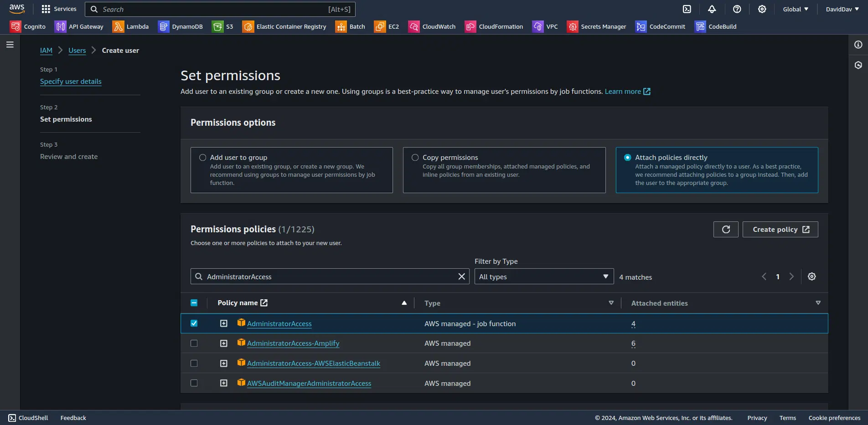Uncheck the AdministratorAccess policy checkbox
This screenshot has height=425, width=868.
tap(194, 323)
